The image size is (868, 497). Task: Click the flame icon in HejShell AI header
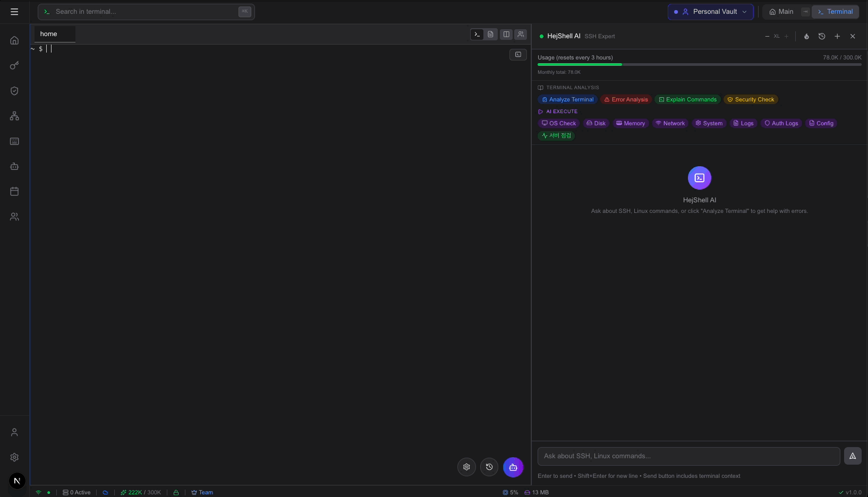point(806,36)
